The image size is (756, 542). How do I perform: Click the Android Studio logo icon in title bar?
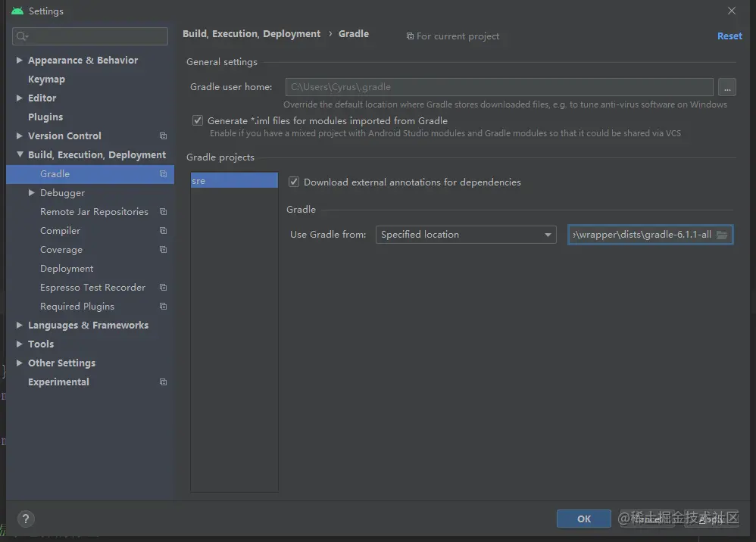[x=17, y=11]
